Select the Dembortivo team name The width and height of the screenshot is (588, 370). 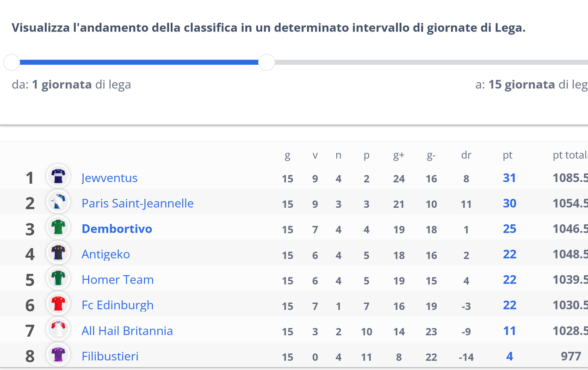[117, 229]
